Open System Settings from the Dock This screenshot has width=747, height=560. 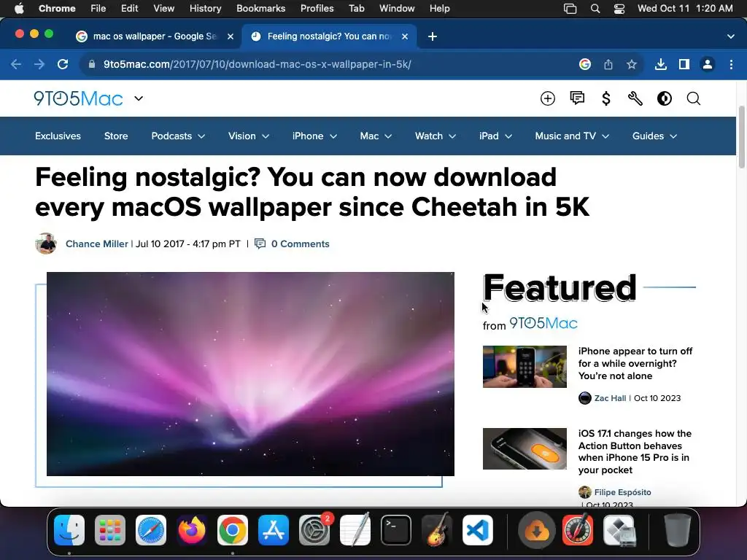click(314, 530)
